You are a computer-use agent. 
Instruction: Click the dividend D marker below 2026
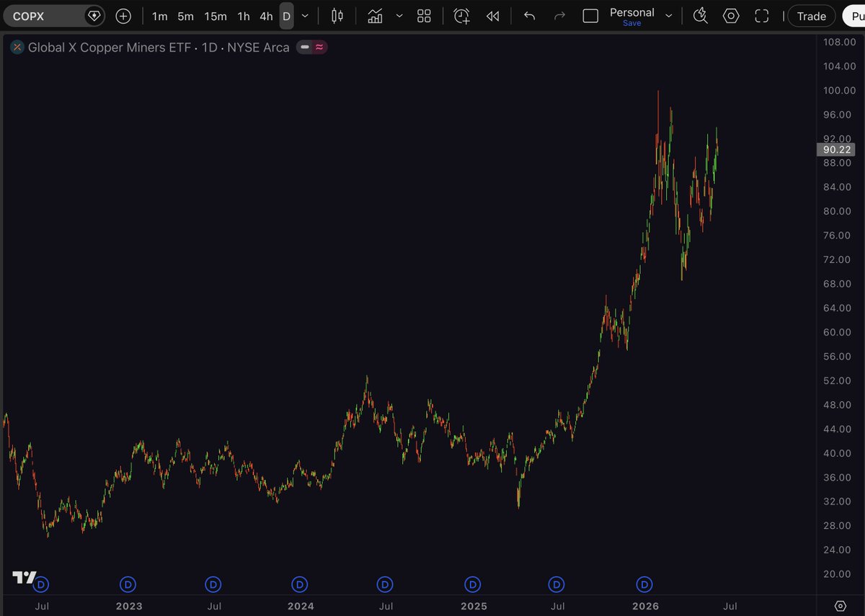pyautogui.click(x=644, y=583)
